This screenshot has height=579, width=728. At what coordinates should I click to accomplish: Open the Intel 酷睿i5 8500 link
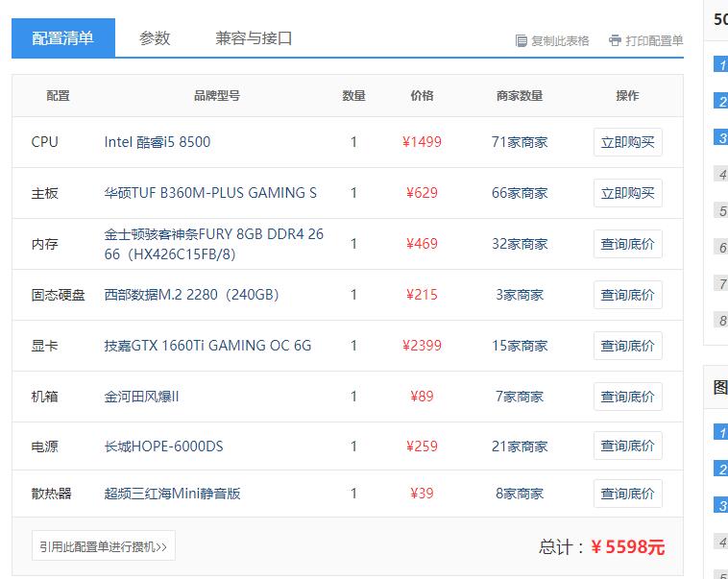[158, 142]
